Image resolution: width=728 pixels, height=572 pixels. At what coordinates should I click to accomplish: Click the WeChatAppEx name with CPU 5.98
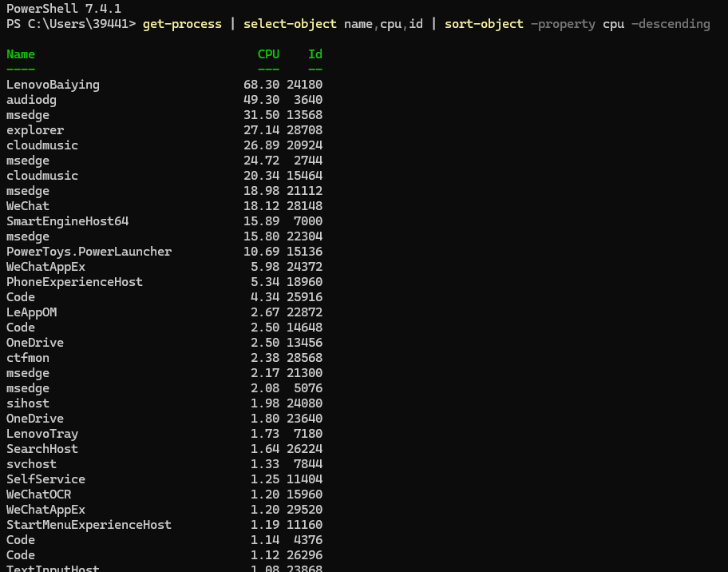click(x=46, y=267)
